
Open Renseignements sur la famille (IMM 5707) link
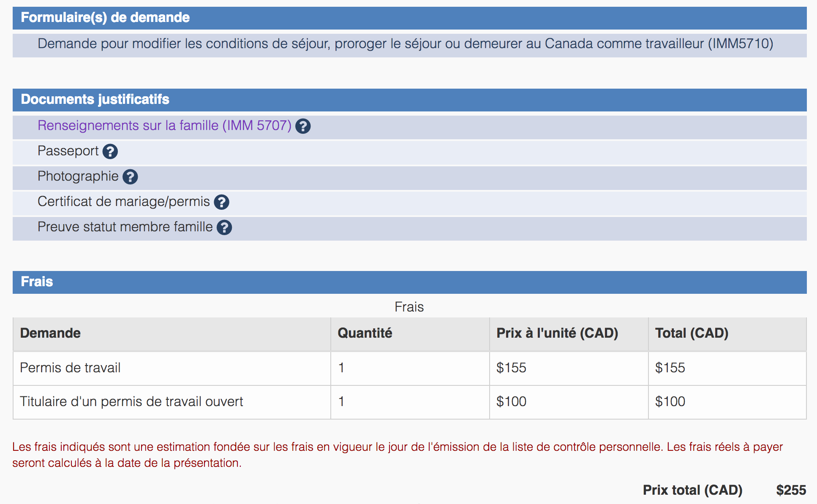[164, 126]
